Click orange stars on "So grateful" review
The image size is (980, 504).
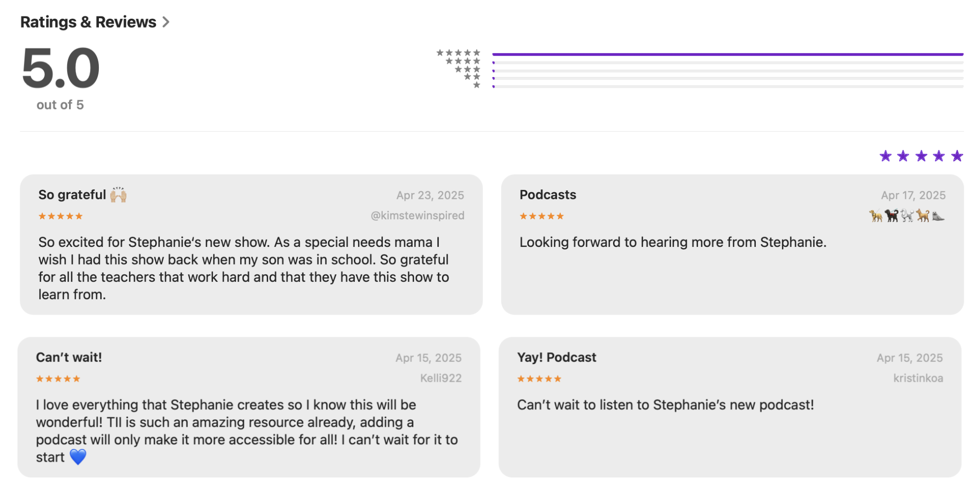(x=61, y=216)
